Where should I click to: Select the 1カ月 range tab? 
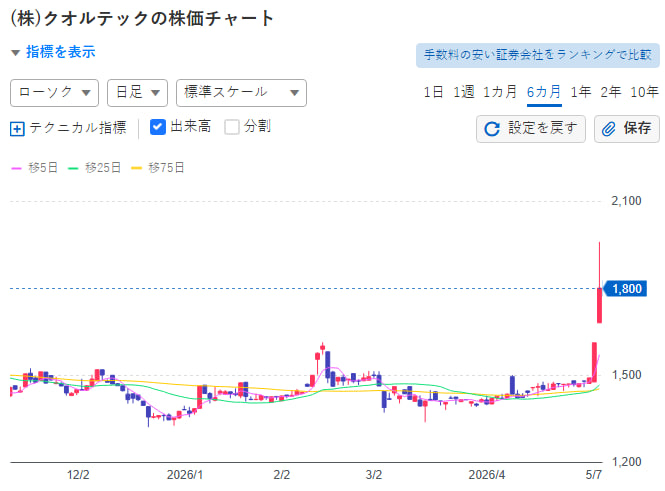tap(500, 92)
